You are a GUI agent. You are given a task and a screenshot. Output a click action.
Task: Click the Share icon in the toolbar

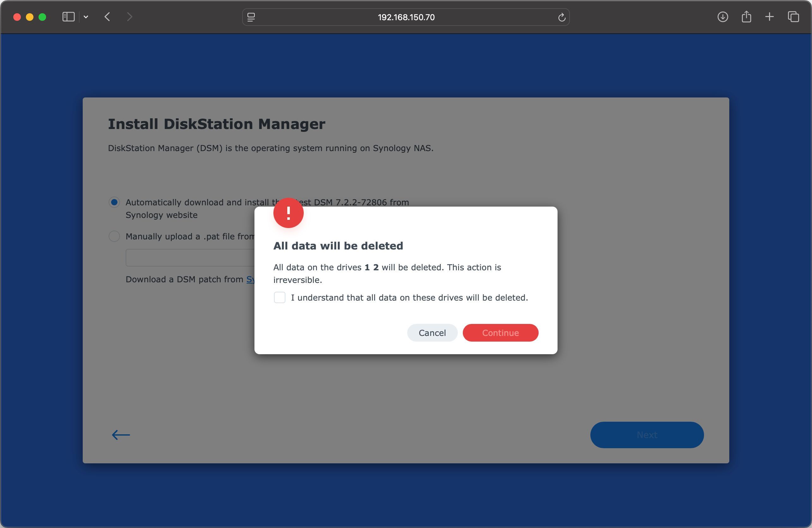[x=746, y=17]
